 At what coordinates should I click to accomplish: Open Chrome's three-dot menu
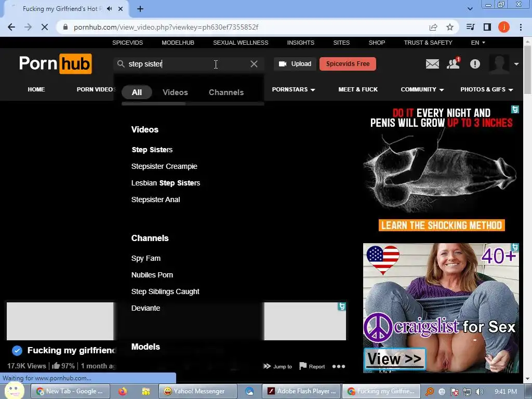[521, 27]
